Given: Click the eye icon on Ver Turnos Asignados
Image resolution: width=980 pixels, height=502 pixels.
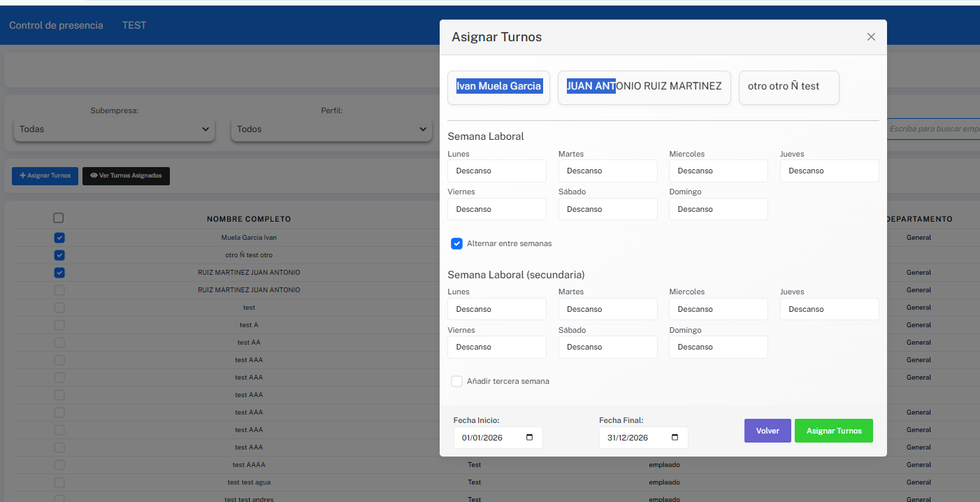Looking at the screenshot, I should [94, 176].
